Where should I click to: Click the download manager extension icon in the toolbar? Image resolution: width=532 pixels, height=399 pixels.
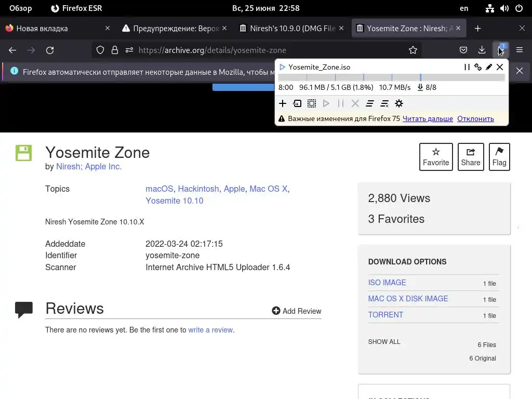pos(501,50)
